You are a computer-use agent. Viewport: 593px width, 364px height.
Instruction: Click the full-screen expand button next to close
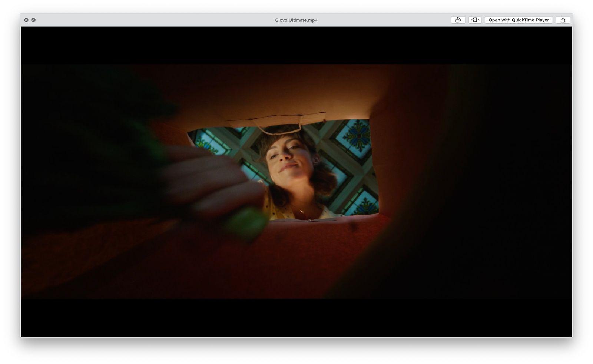(x=33, y=20)
